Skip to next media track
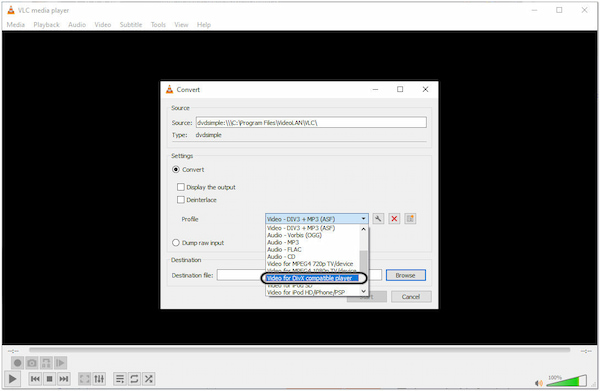 click(64, 379)
